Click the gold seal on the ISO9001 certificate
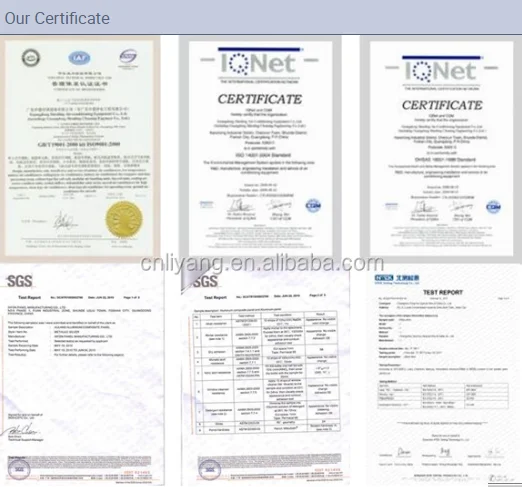 pyautogui.click(x=124, y=219)
